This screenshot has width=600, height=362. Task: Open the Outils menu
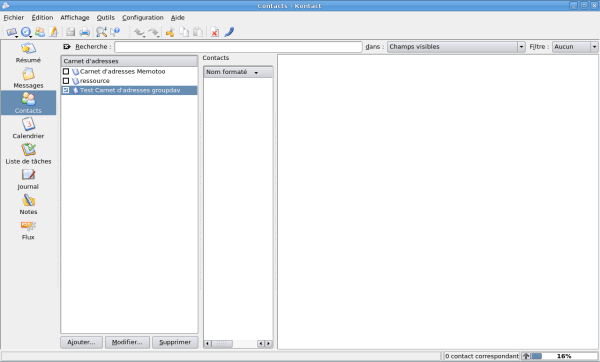pyautogui.click(x=105, y=18)
